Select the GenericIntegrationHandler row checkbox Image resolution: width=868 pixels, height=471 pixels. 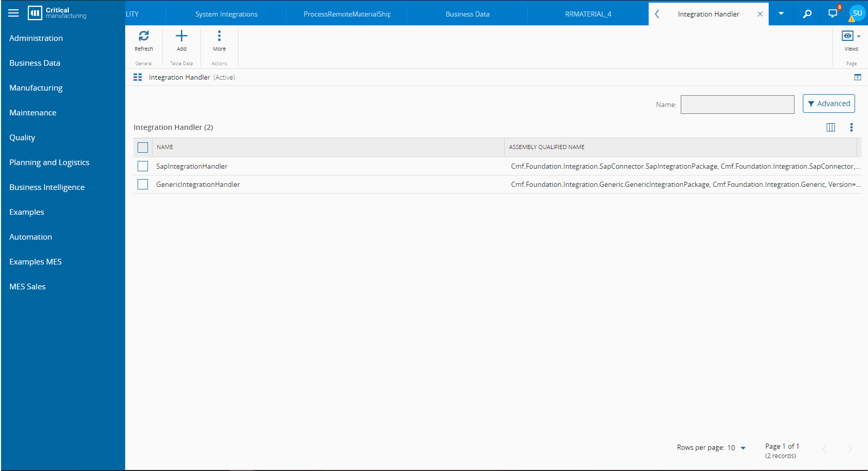[x=143, y=184]
